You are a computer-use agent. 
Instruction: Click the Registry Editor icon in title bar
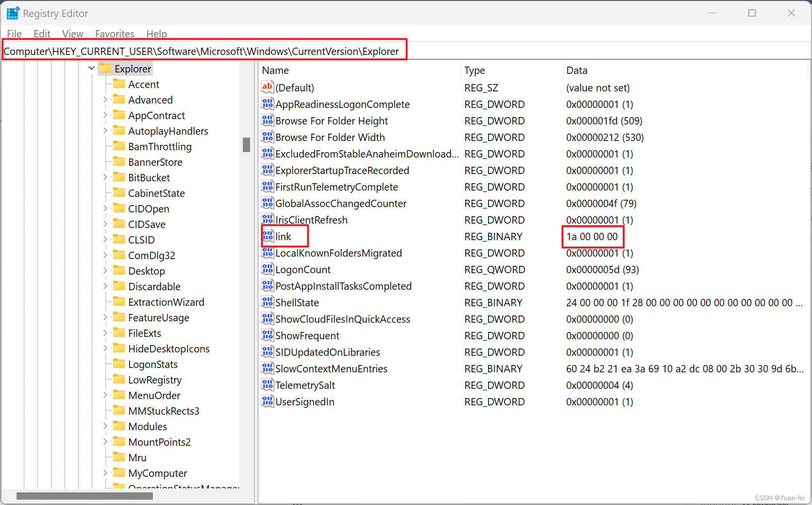pyautogui.click(x=13, y=13)
